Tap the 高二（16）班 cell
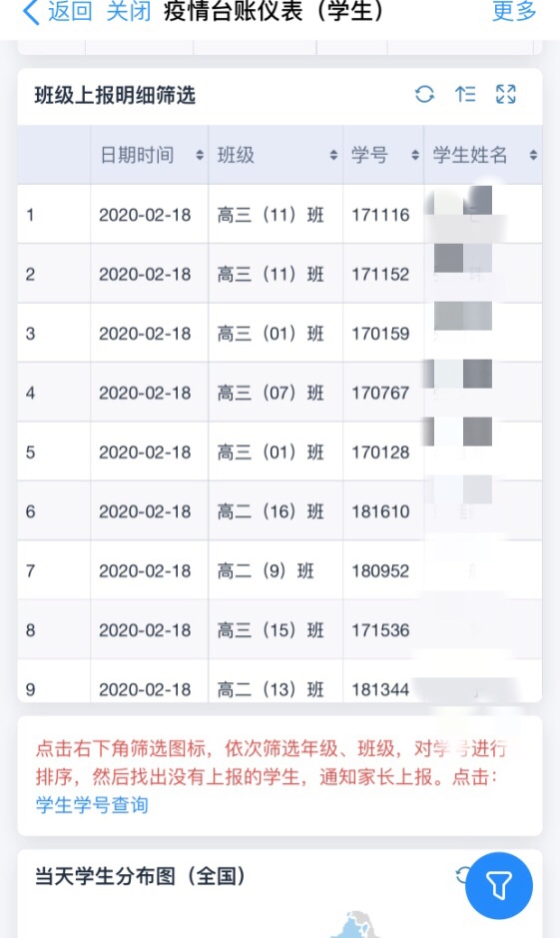Image resolution: width=560 pixels, height=938 pixels. [x=271, y=511]
